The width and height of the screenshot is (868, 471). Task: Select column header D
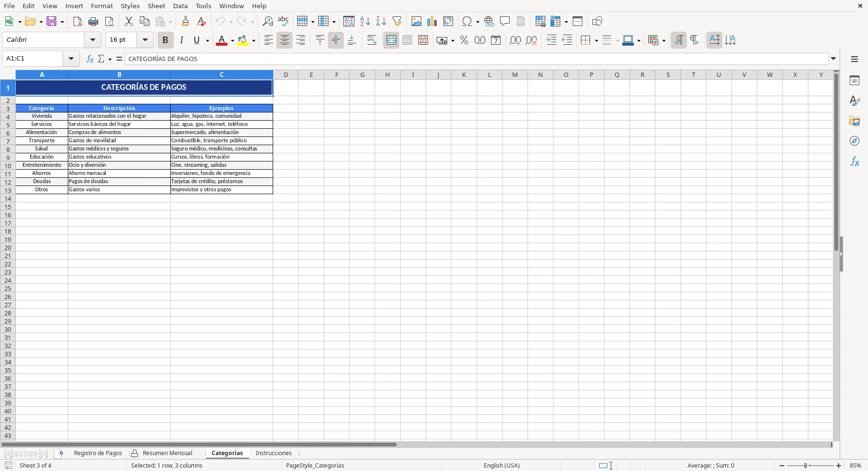pos(286,74)
